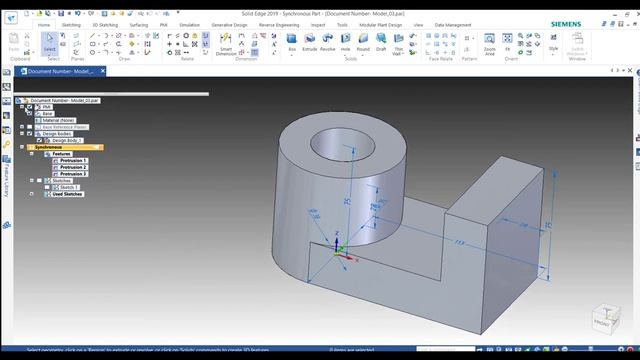Screen dimensions: 640x360
Task: Open the Style tool in the ribbon
Action: click(553, 42)
